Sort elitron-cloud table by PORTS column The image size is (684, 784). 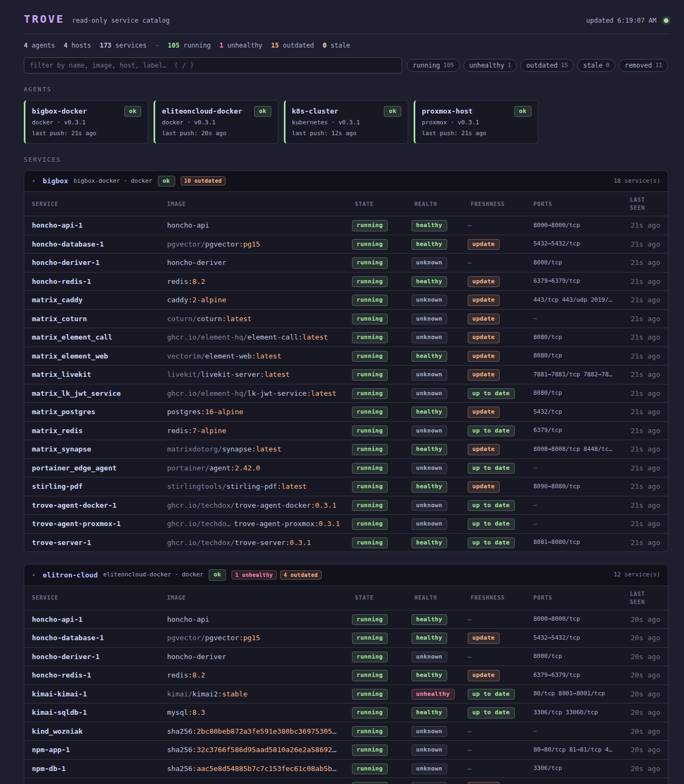click(542, 598)
